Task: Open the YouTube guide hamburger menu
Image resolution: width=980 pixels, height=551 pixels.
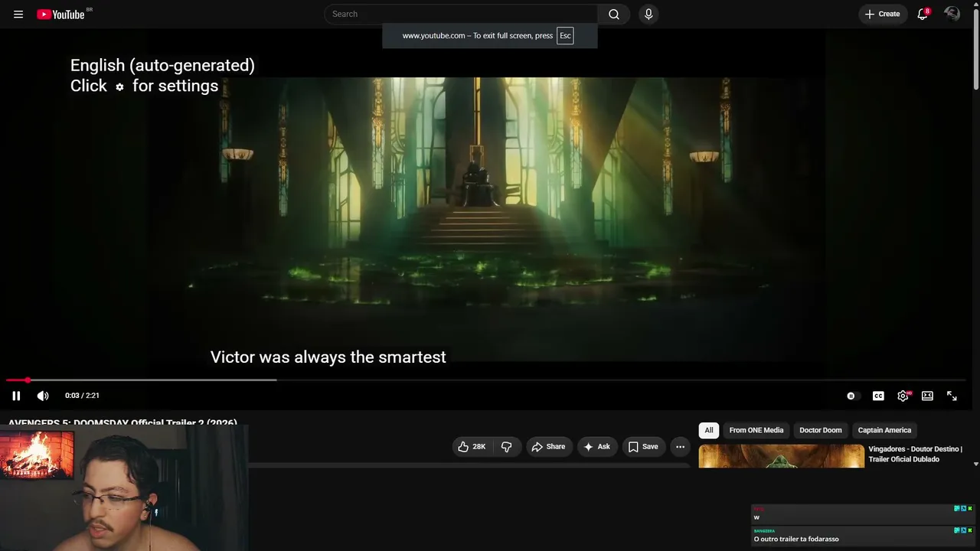Action: coord(18,14)
